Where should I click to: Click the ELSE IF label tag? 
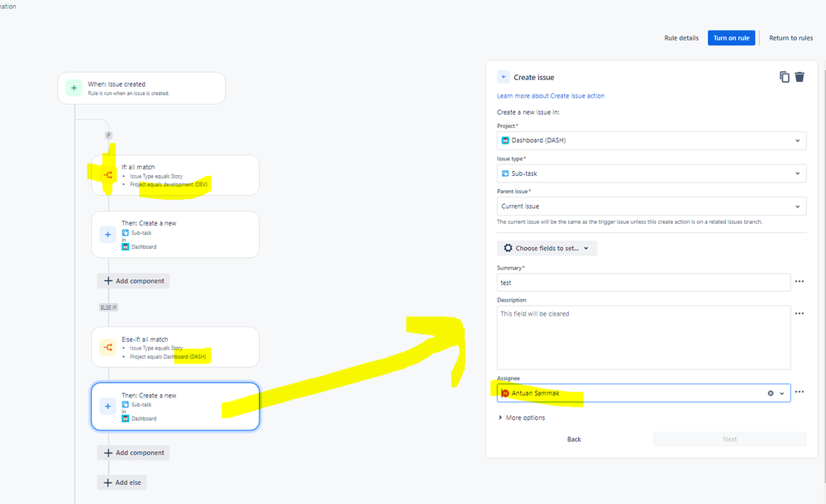108,307
